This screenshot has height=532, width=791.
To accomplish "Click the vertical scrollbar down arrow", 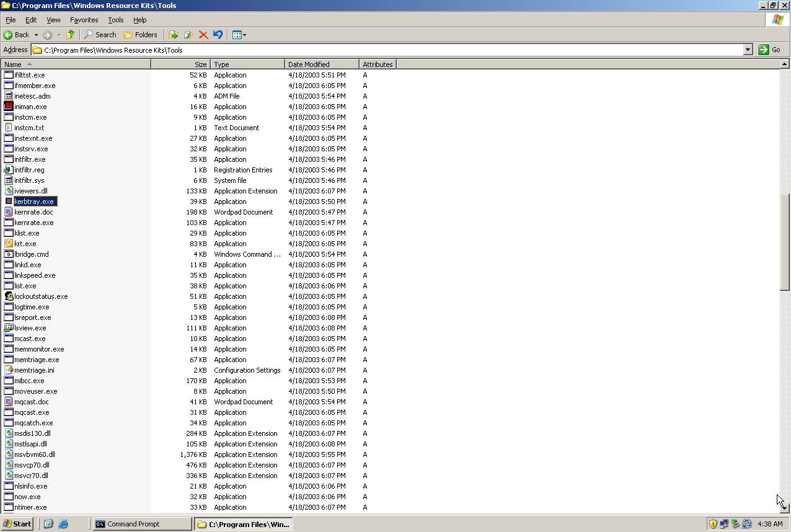I will click(785, 508).
